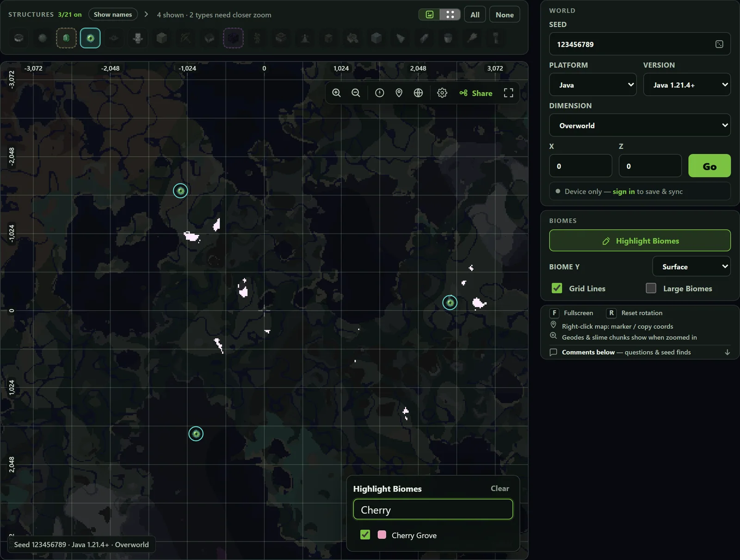Switch to the picture-style icon view toggle

click(429, 14)
